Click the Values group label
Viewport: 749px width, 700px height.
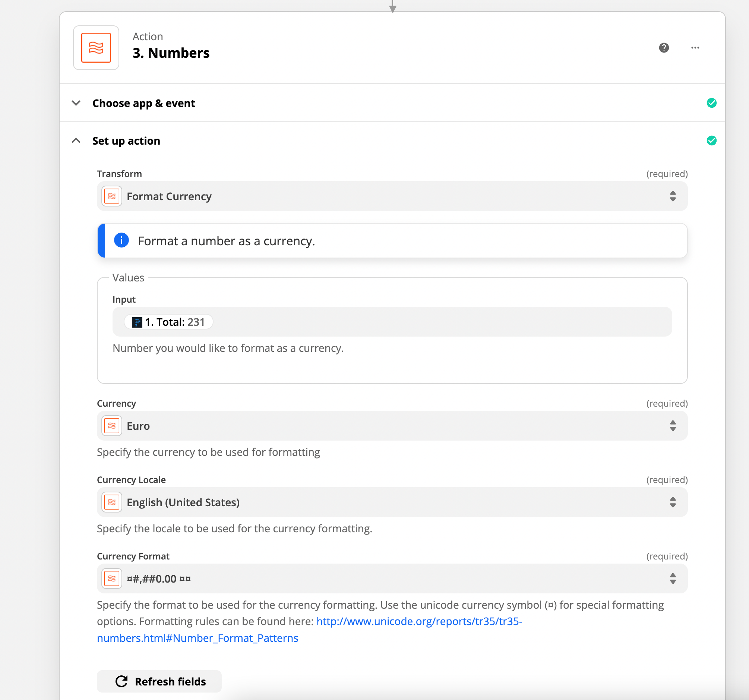point(128,278)
